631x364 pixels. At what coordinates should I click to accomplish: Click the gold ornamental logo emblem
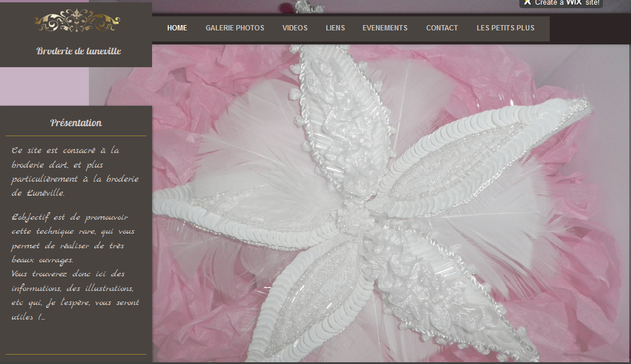click(77, 20)
